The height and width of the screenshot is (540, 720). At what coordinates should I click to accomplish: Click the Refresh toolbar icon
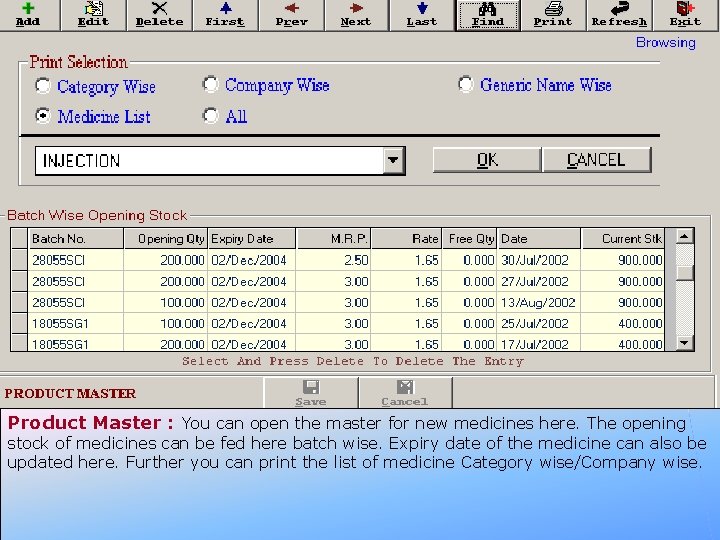619,15
